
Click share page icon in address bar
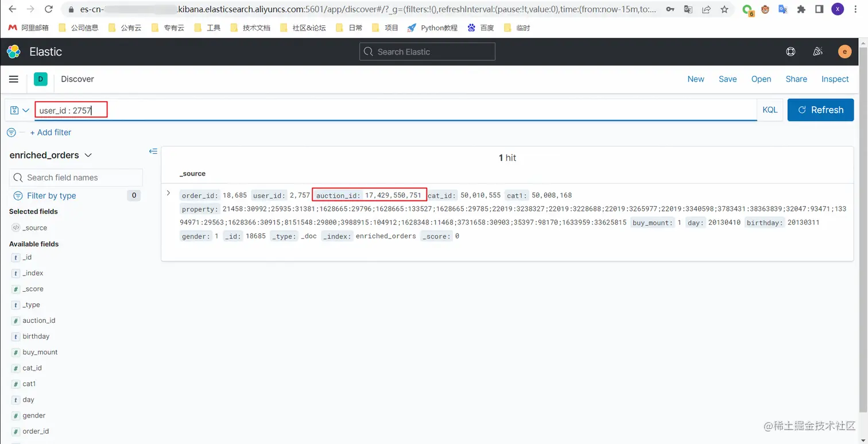[x=706, y=9]
